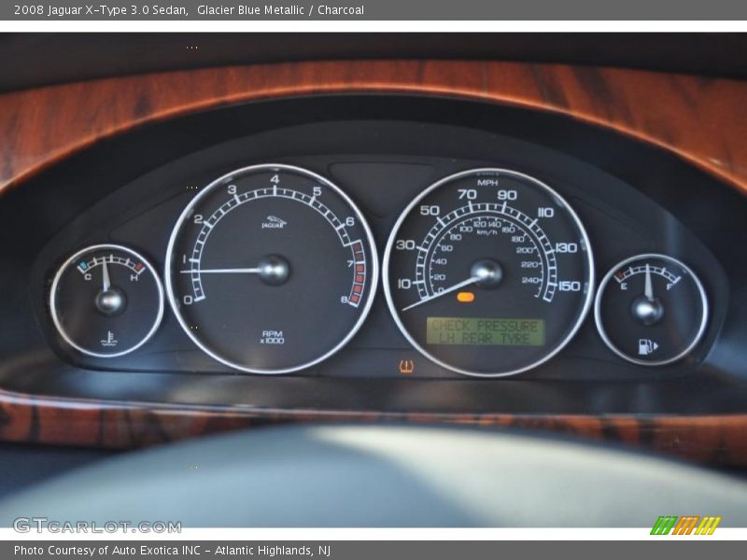747x560 pixels.
Task: Click the number 1 on the tachometer
Action: click(x=184, y=259)
